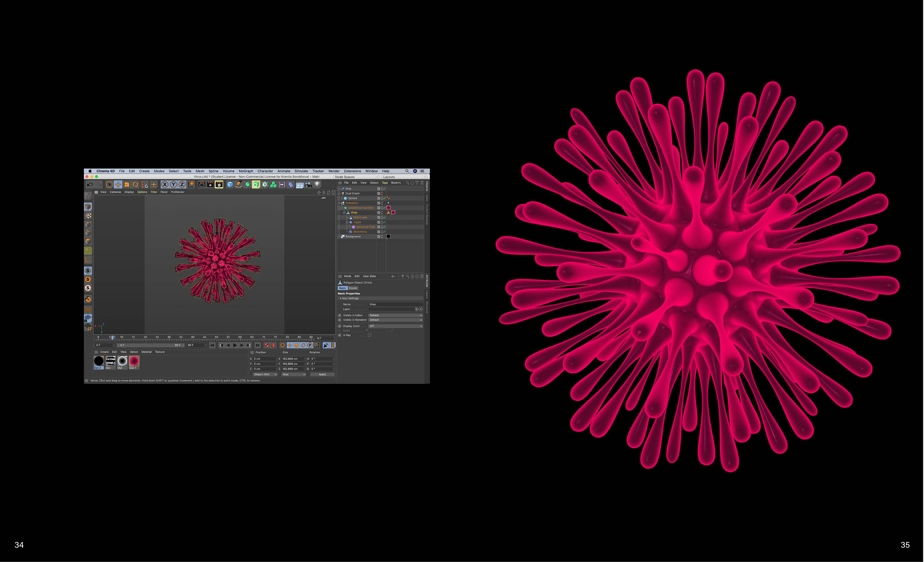This screenshot has width=924, height=562.
Task: Select the Rotate tool in toolbar
Action: tap(135, 185)
